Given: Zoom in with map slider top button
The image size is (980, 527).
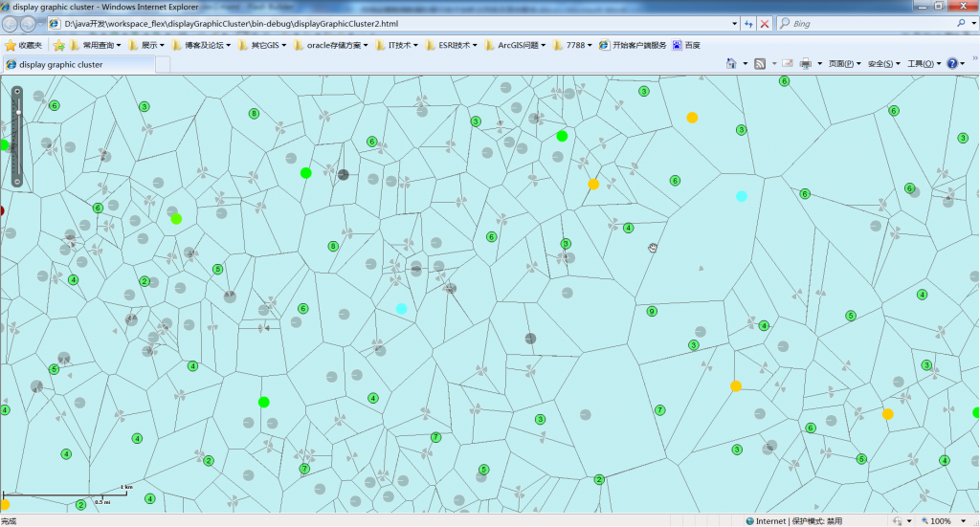Looking at the screenshot, I should [x=17, y=92].
